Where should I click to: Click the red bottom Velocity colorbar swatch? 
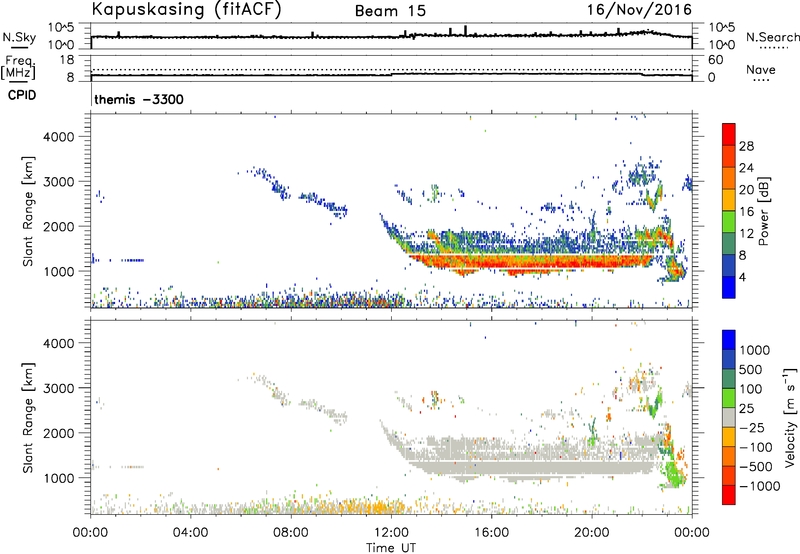[729, 495]
